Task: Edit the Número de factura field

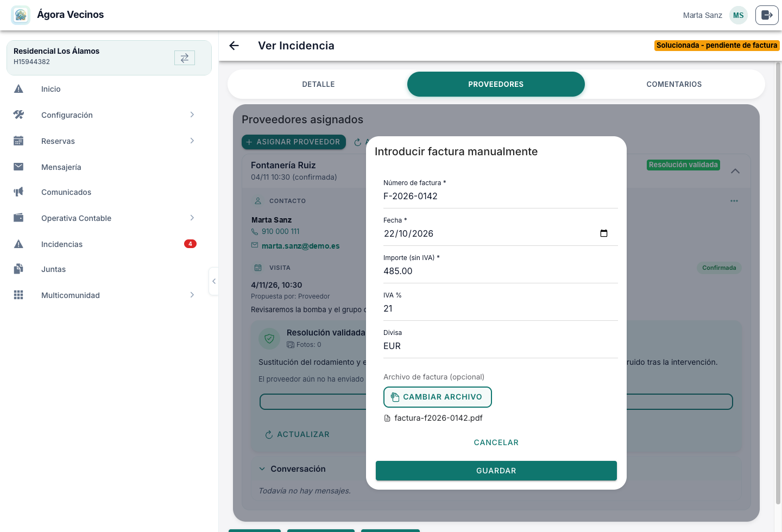Action: pyautogui.click(x=501, y=196)
